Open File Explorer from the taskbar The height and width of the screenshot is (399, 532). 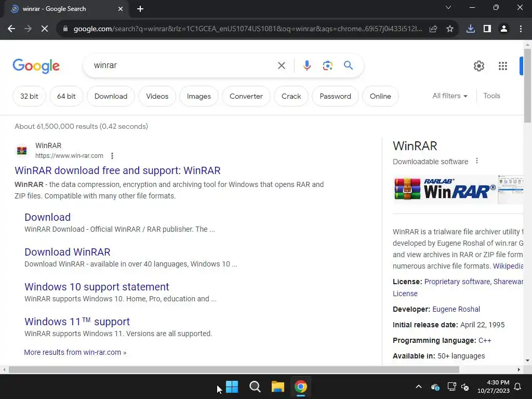coord(278,387)
